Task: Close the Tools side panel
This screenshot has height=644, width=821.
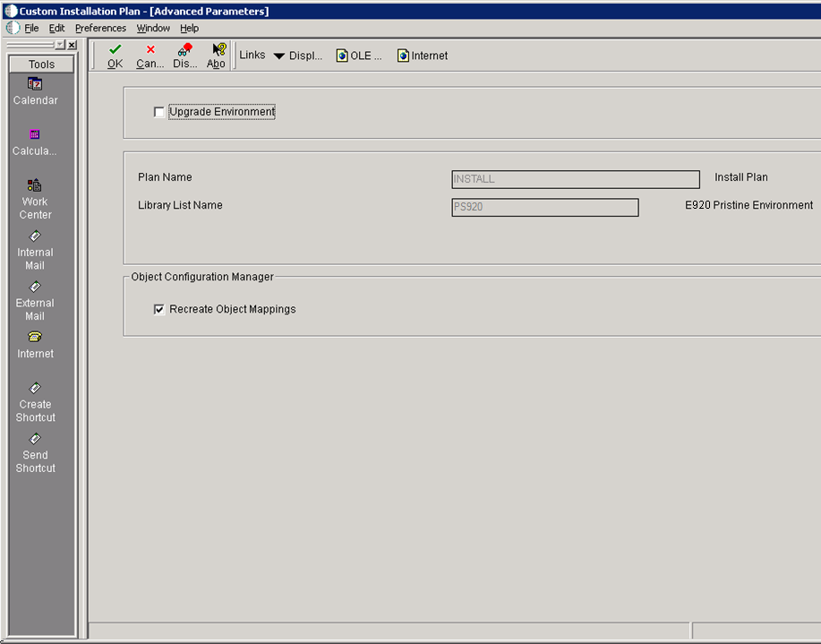Action: click(x=73, y=45)
